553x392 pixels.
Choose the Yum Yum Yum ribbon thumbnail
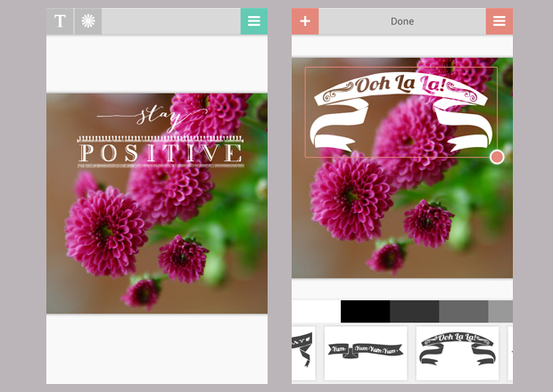click(365, 353)
